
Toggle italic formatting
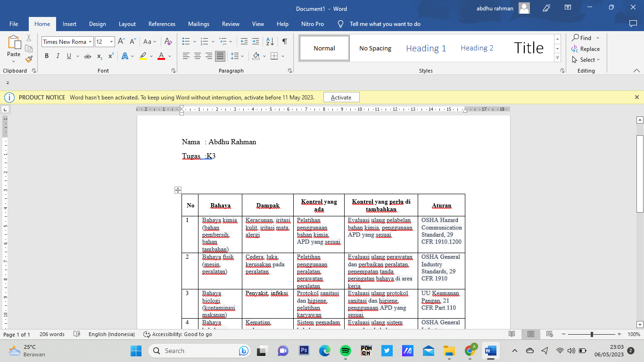58,56
